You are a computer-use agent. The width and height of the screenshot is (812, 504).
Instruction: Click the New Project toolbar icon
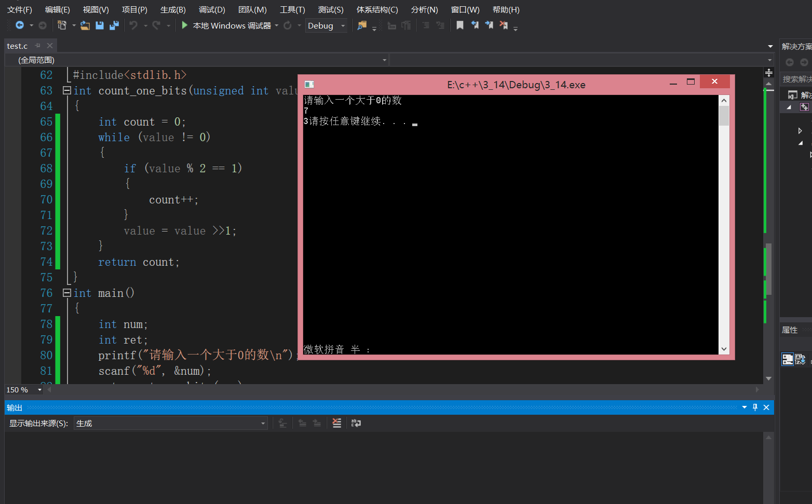[62, 25]
